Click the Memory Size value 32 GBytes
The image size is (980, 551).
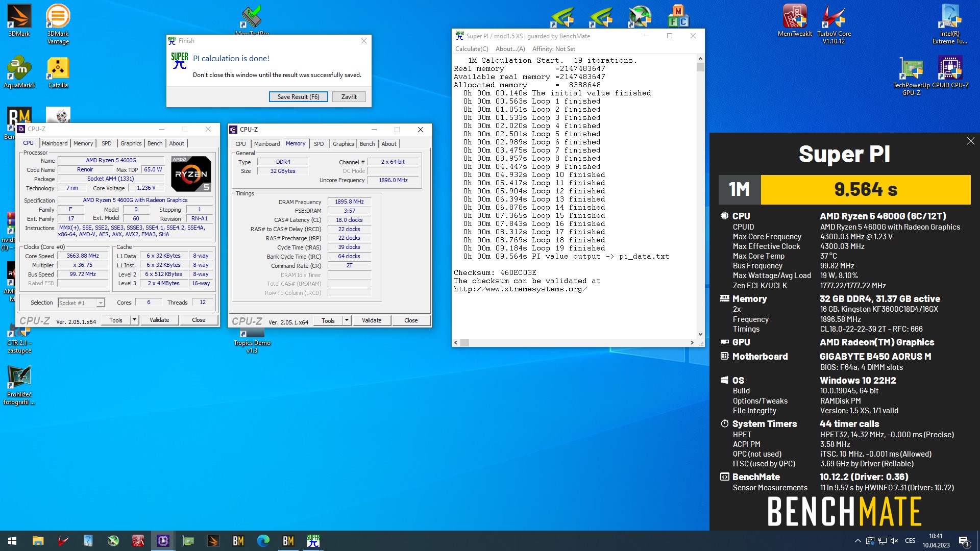[283, 171]
